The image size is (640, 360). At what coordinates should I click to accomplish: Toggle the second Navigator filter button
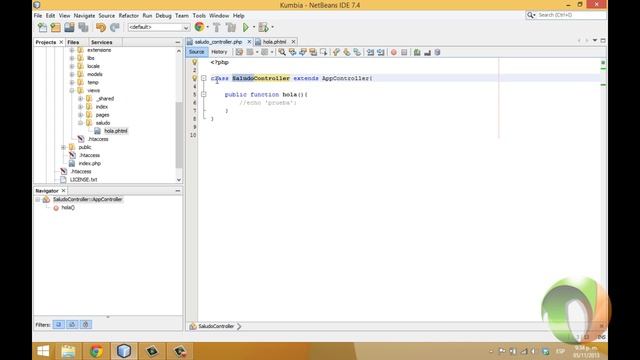tap(72, 324)
